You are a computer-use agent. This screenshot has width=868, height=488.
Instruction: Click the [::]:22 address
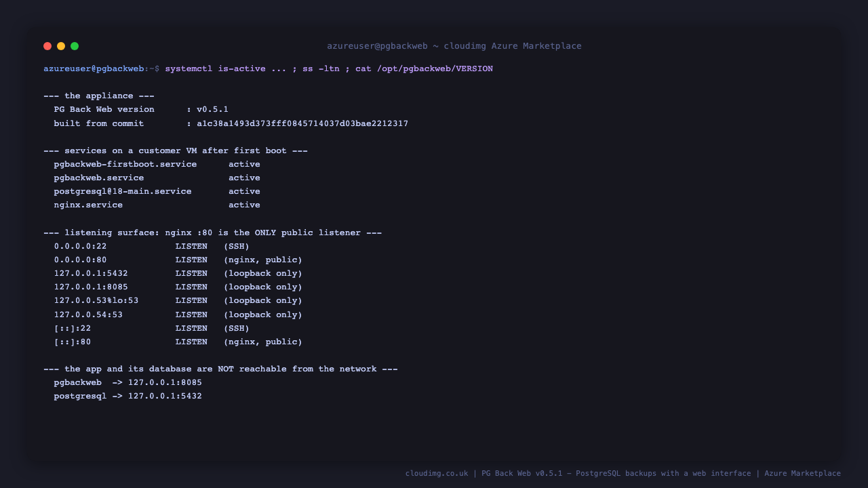pos(73,328)
